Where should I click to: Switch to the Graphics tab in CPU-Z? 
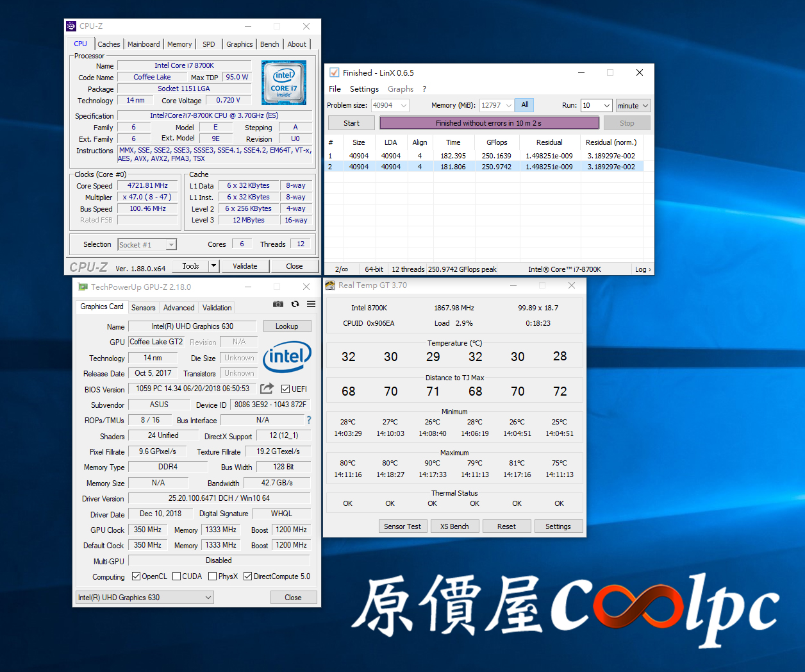[x=240, y=44]
